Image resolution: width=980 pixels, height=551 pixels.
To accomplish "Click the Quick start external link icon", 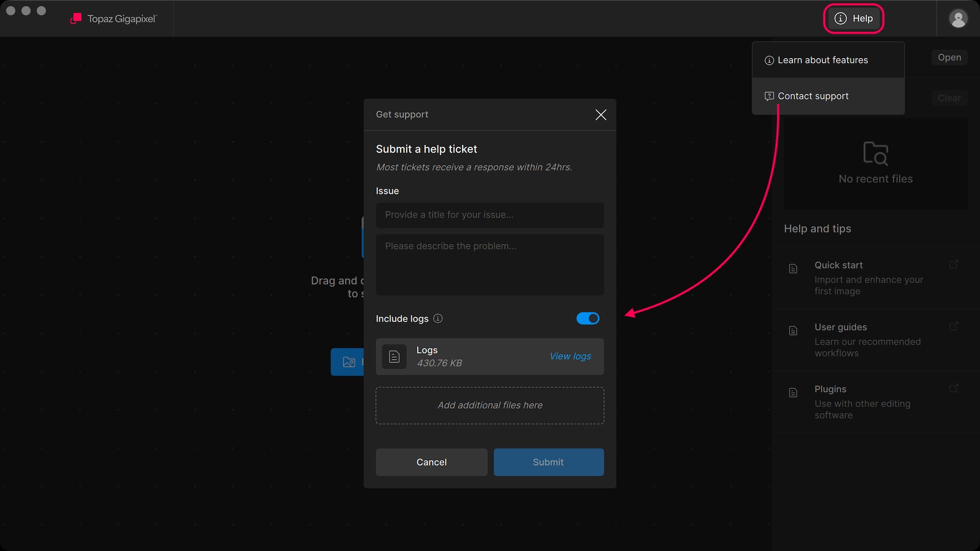I will pyautogui.click(x=953, y=264).
